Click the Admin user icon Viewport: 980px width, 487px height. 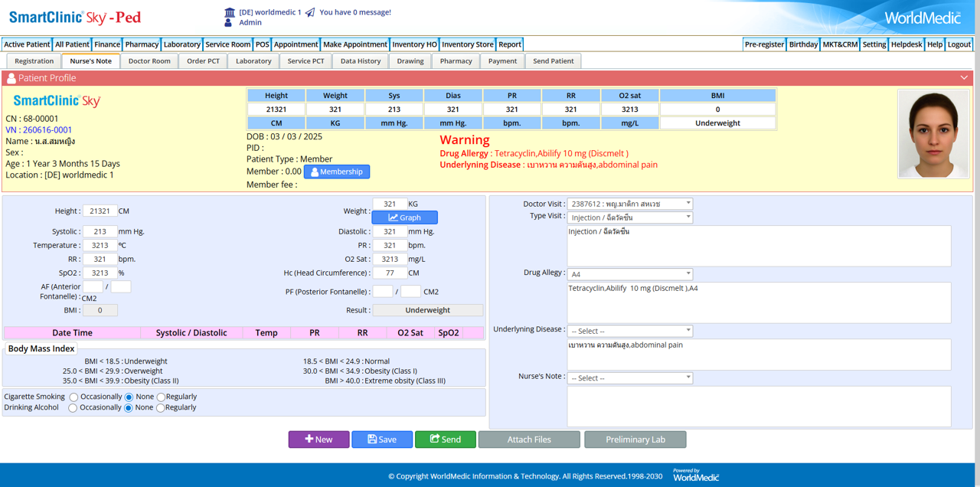pos(229,23)
